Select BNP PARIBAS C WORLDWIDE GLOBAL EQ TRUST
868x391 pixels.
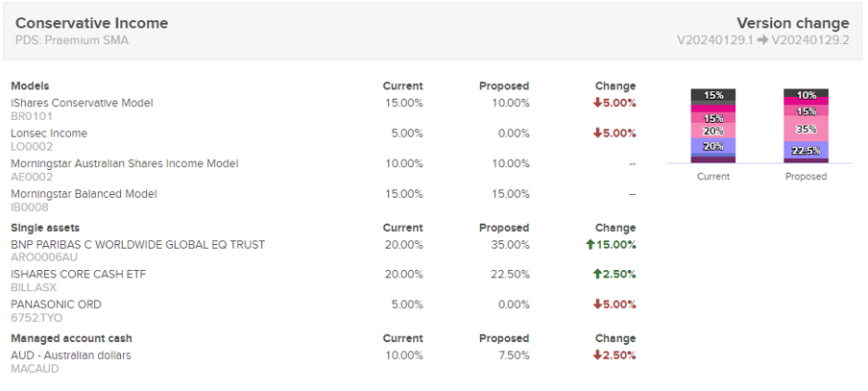(138, 245)
